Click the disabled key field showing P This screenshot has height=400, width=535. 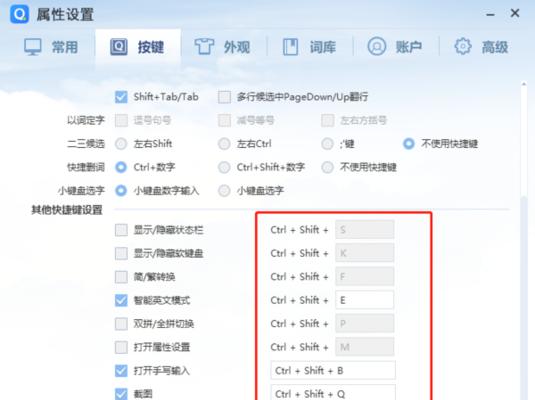click(x=364, y=323)
